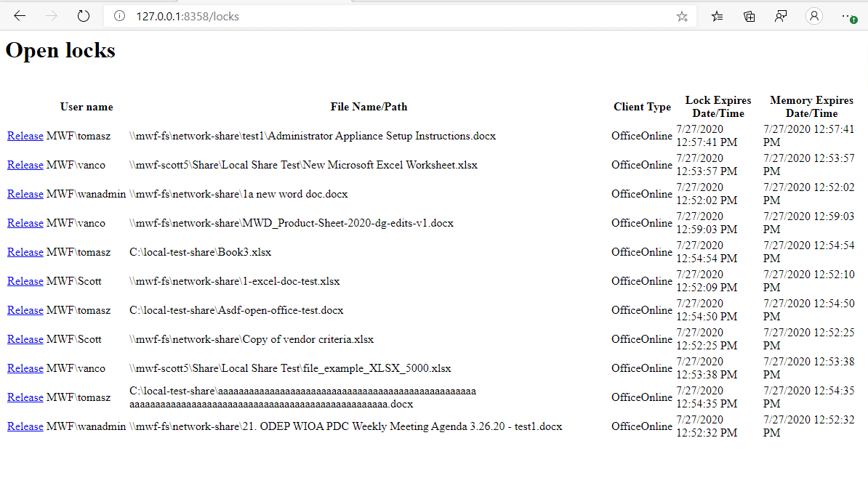Release the lock for 1a new word doc.docx

coord(25,194)
